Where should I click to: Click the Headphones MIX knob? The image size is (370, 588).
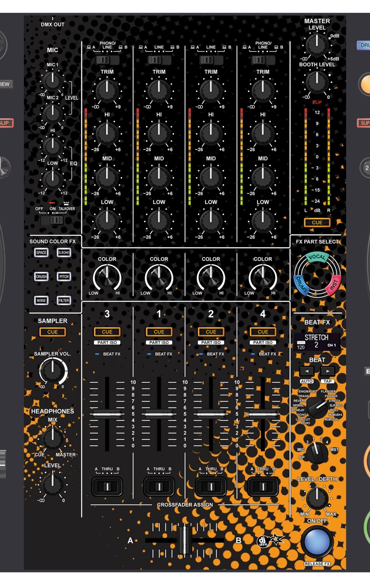click(53, 439)
